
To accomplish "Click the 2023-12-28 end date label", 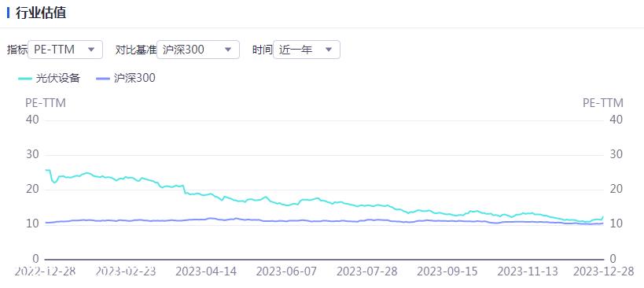I will (604, 271).
